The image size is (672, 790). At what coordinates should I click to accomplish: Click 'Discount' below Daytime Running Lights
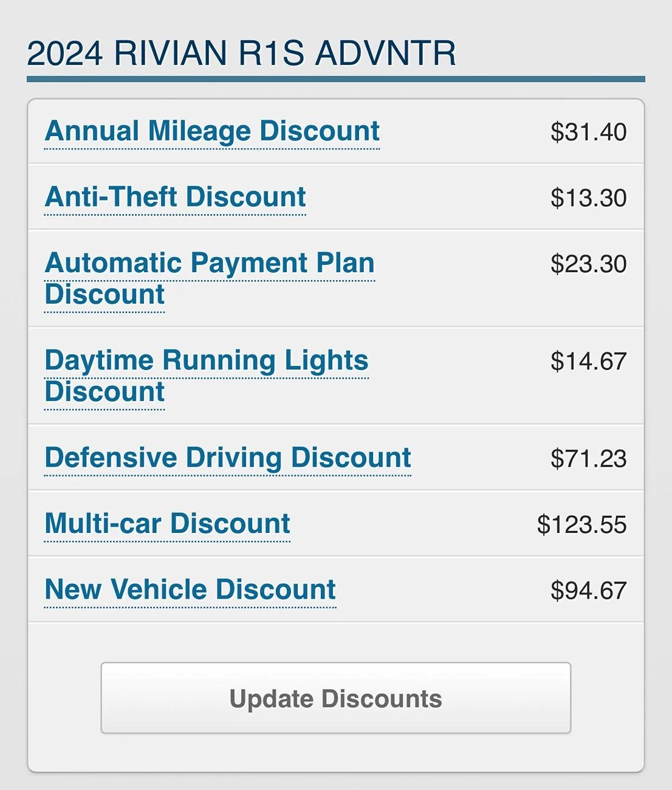pyautogui.click(x=105, y=392)
